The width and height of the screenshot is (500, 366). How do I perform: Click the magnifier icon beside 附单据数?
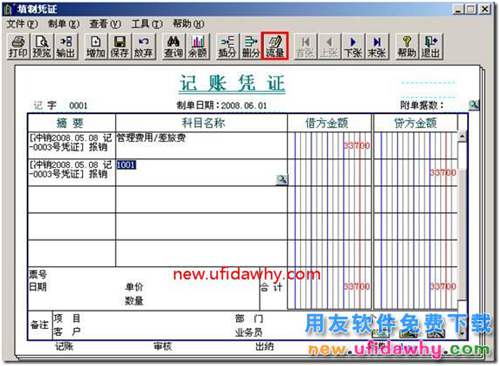click(x=474, y=105)
